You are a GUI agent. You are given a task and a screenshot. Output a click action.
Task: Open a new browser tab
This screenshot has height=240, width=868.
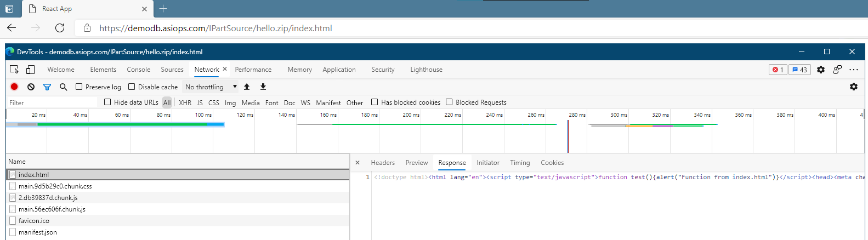coord(163,9)
